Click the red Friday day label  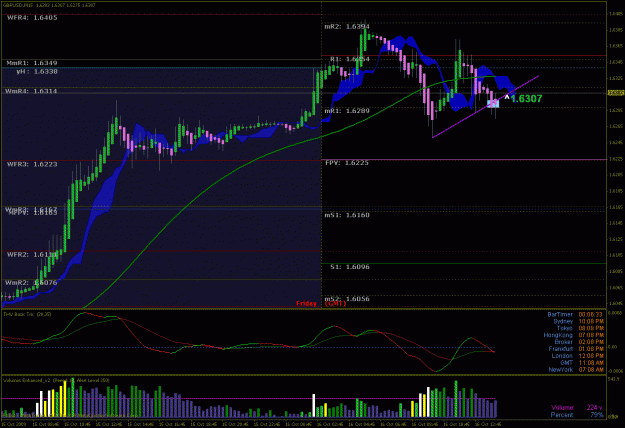pyautogui.click(x=306, y=304)
